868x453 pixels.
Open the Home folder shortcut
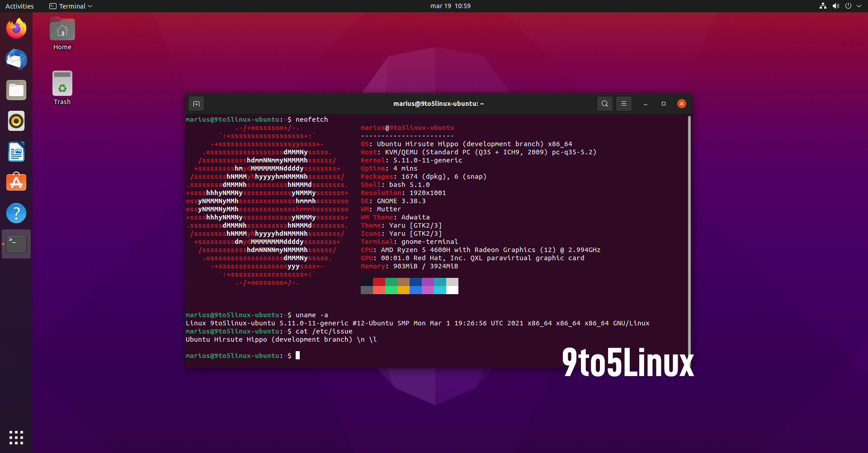[x=62, y=29]
